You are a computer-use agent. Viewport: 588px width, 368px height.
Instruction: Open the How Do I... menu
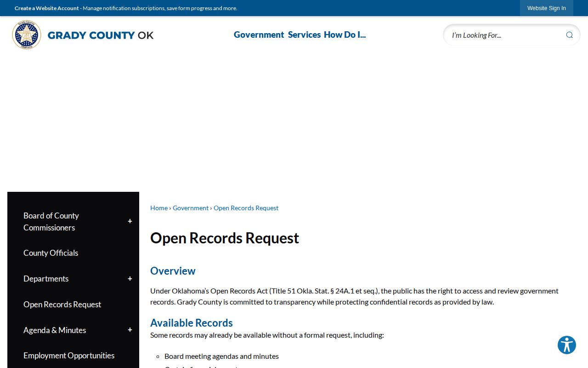pyautogui.click(x=345, y=34)
